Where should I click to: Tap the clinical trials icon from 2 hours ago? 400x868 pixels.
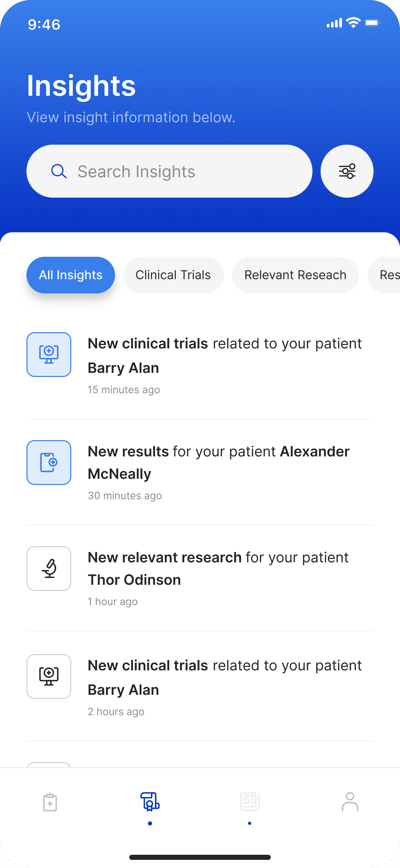(x=49, y=676)
